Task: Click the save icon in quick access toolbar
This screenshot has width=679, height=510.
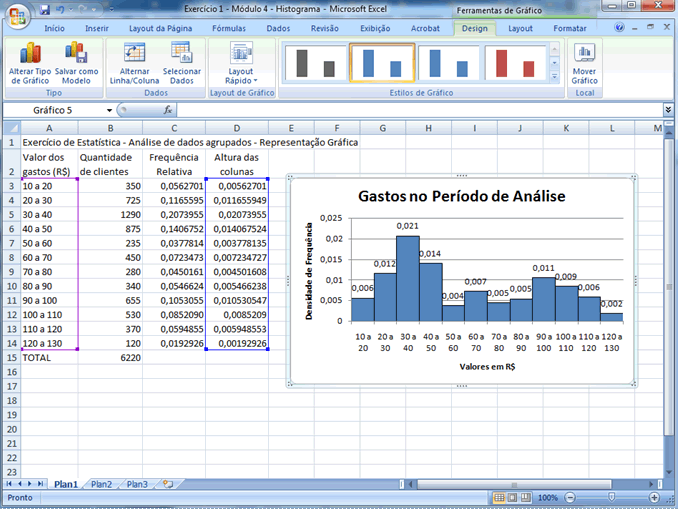Action: 46,9
